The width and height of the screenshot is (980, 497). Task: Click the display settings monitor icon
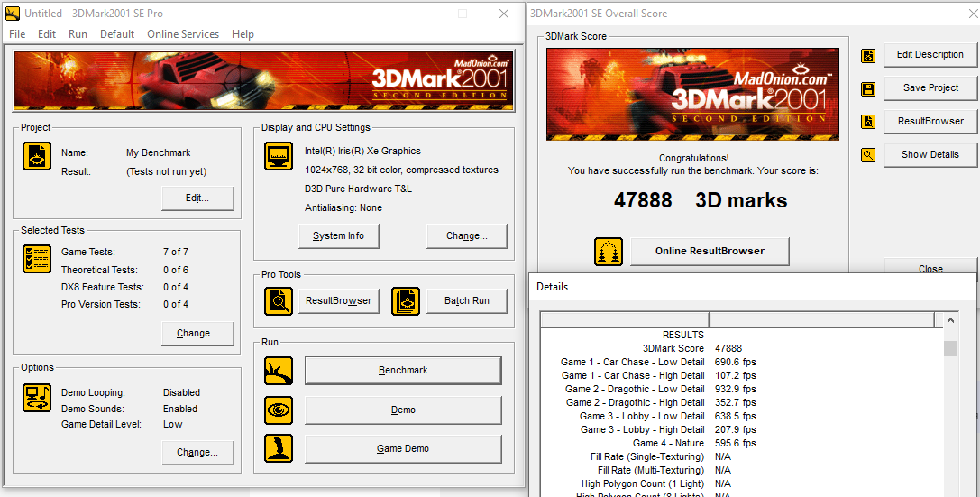tap(278, 156)
